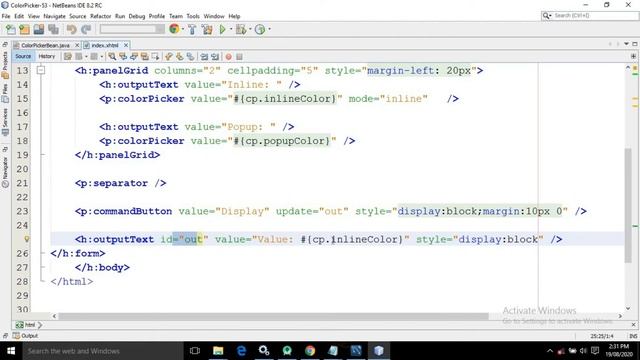This screenshot has height=360, width=640.
Task: Toggle Highlight Search icon in editor toolbar
Action: [144, 57]
